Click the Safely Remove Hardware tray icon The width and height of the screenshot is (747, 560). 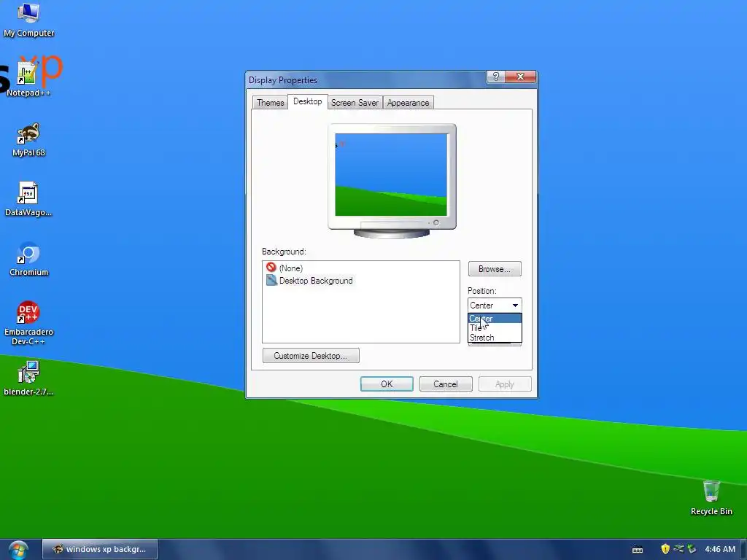pyautogui.click(x=692, y=549)
